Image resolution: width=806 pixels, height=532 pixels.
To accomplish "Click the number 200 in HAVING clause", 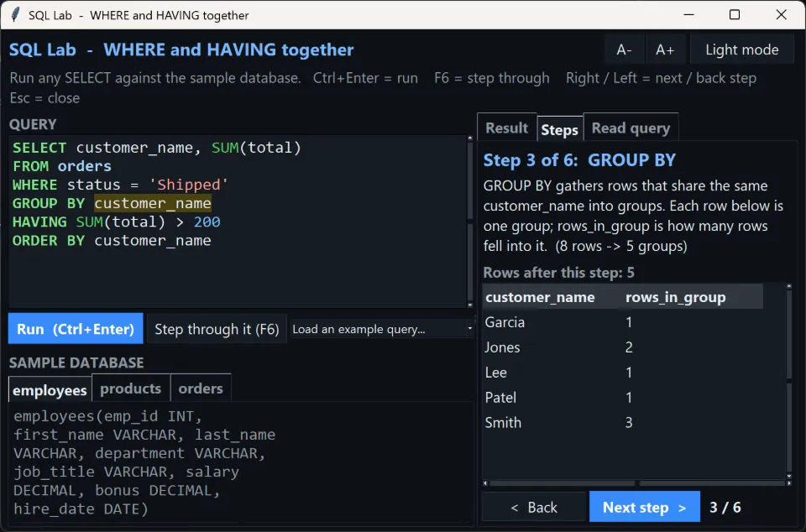I will (x=207, y=222).
